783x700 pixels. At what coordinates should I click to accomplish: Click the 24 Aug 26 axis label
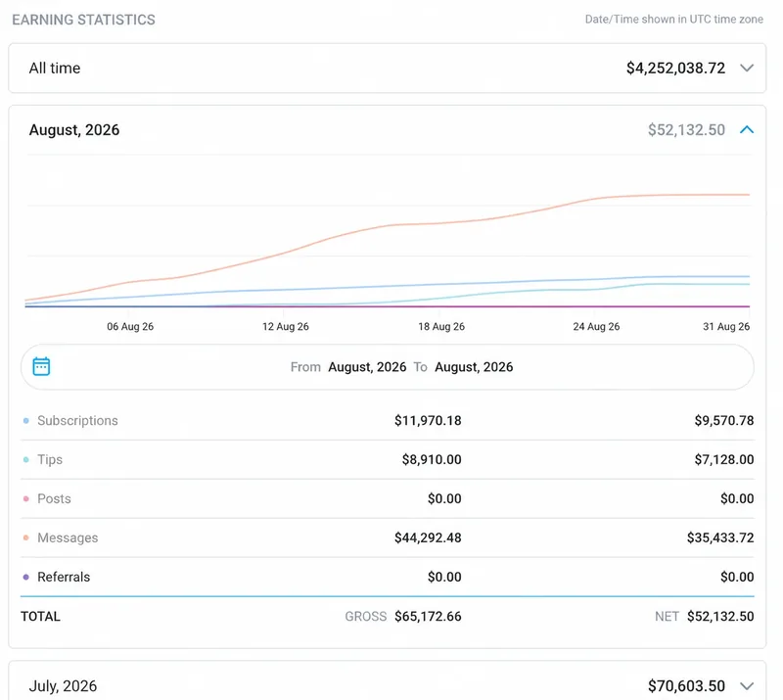coord(596,326)
